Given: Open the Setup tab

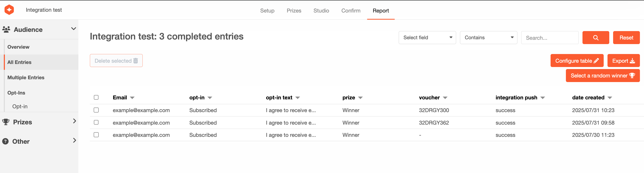Looking at the screenshot, I should pyautogui.click(x=267, y=11).
